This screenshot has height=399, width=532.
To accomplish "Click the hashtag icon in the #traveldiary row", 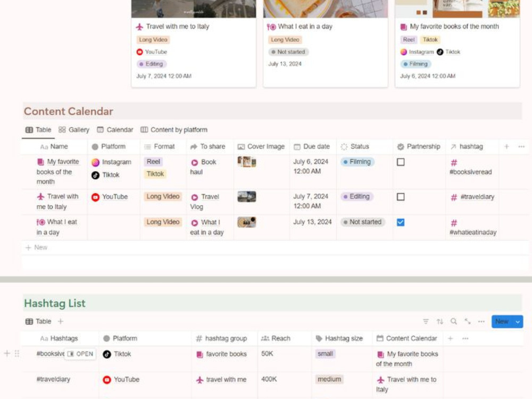I will pyautogui.click(x=454, y=197).
